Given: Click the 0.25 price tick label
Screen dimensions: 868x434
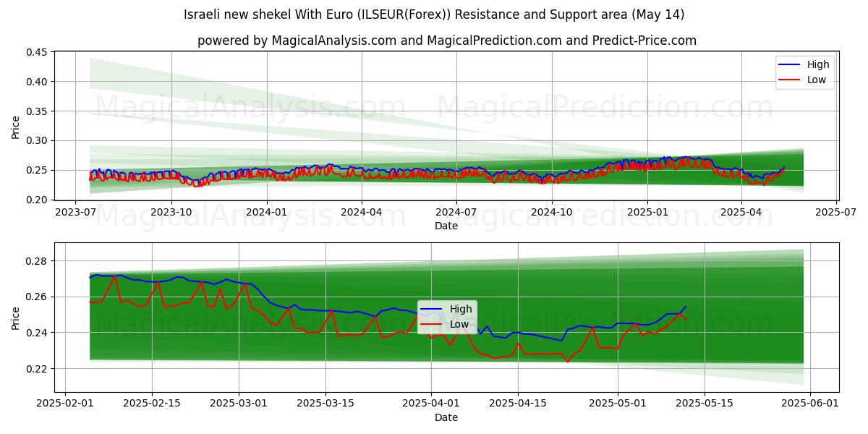Looking at the screenshot, I should [37, 171].
